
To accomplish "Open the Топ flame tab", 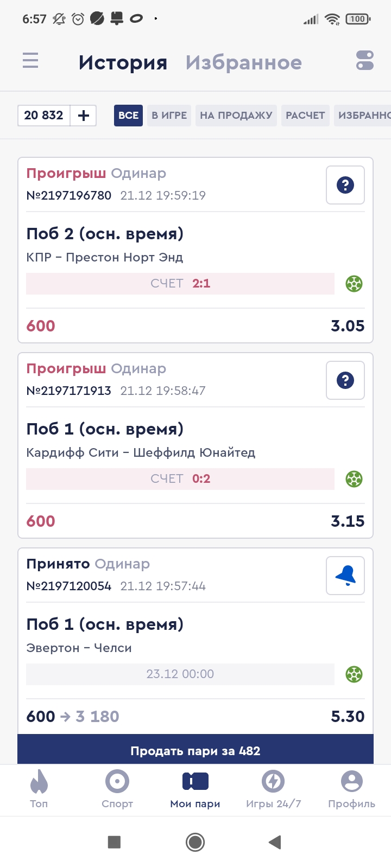I will (39, 789).
